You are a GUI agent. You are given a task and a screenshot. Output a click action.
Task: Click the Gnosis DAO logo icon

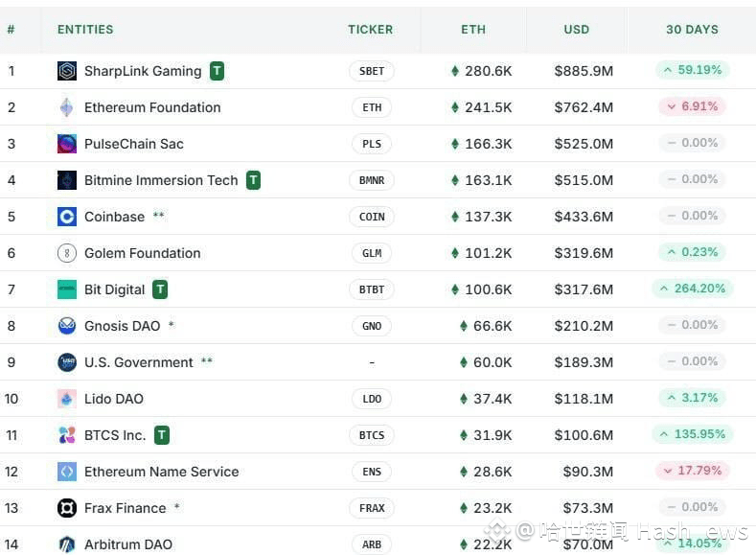(x=66, y=326)
